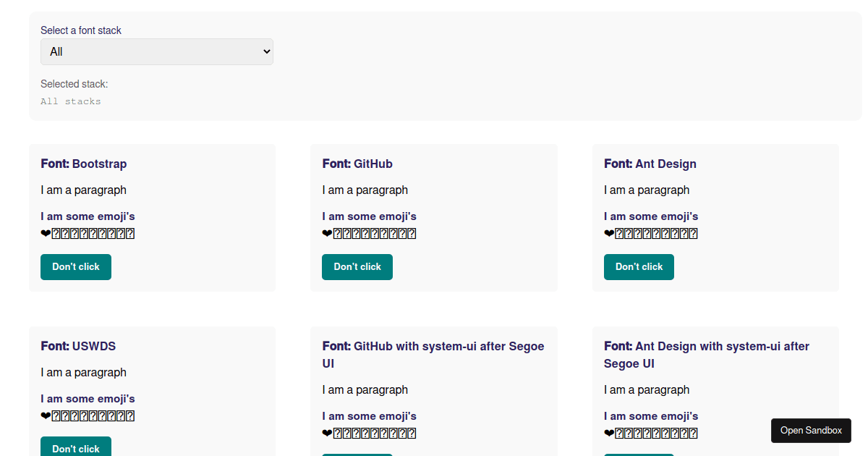Click Don't click button in GitHub card
868x456 pixels.
click(357, 267)
